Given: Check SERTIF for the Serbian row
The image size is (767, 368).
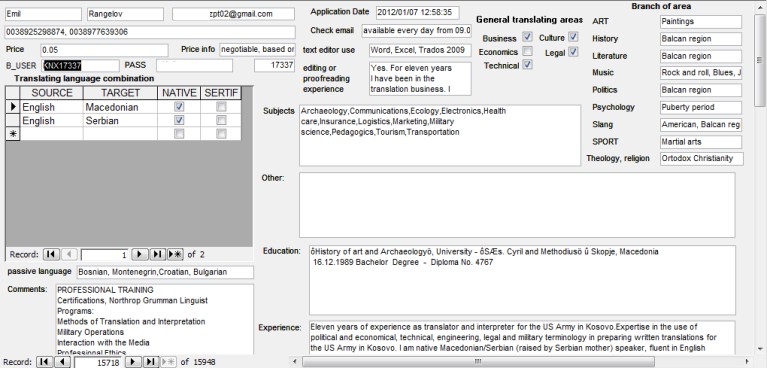Looking at the screenshot, I should (x=222, y=120).
